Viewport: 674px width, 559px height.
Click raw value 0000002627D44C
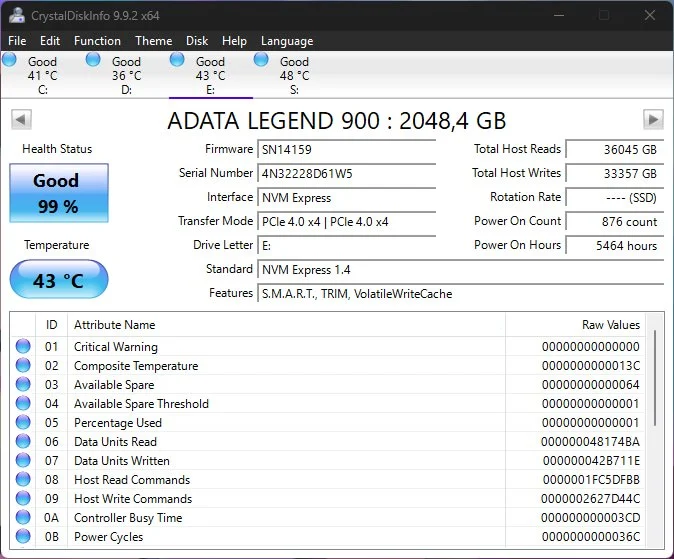point(590,498)
